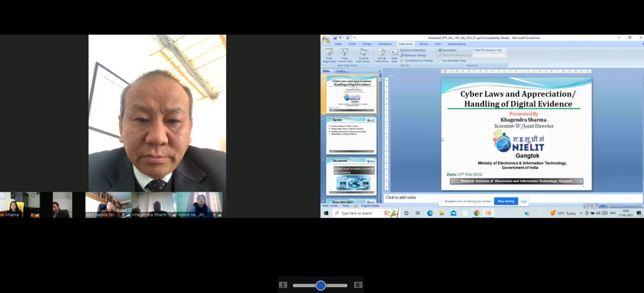This screenshot has width=644, height=293.
Task: Click the Office button logo
Action: [325, 40]
